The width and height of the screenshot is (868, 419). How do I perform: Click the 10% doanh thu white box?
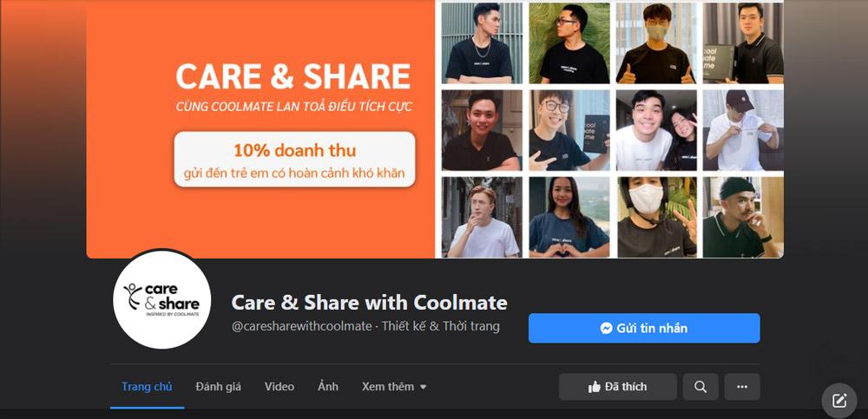point(294,159)
